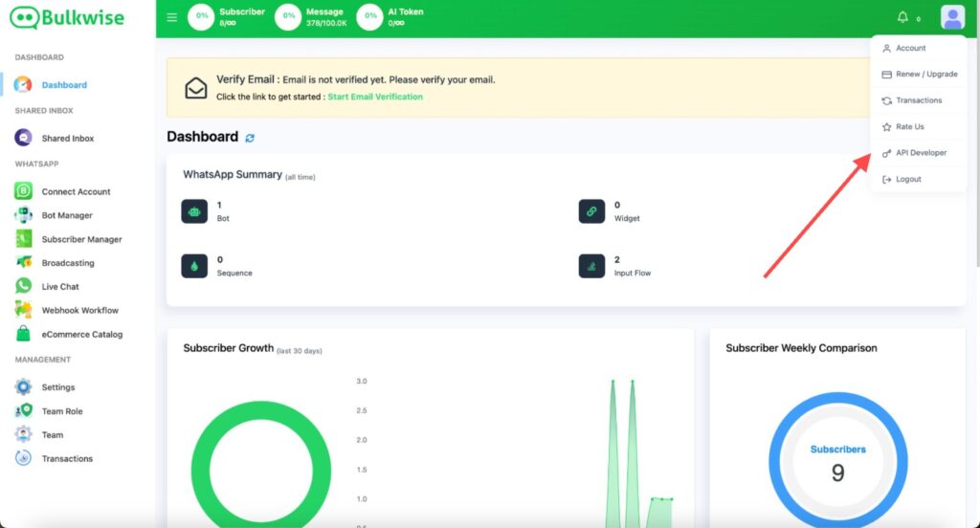
Task: Click the Shared Inbox icon
Action: (23, 138)
